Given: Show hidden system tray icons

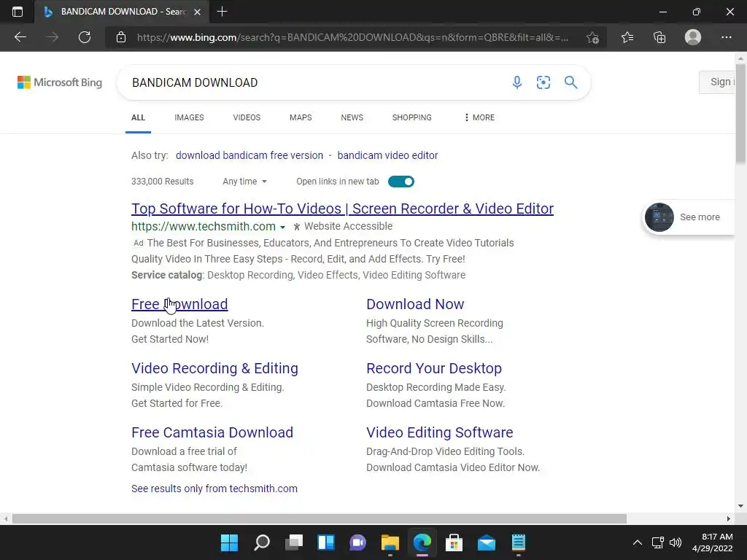Looking at the screenshot, I should 637,542.
